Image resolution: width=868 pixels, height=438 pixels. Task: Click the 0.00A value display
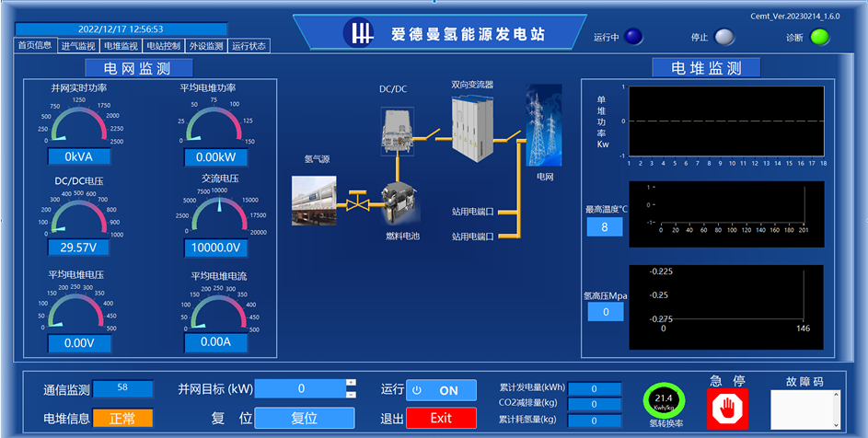click(216, 342)
